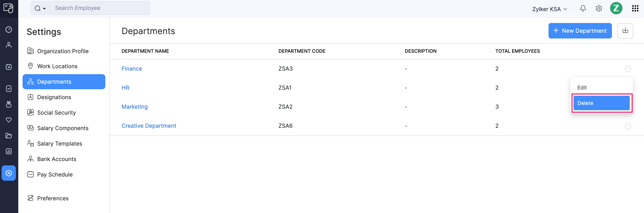Viewport: 644px width, 213px height.
Task: Open the Approvals sidebar icon
Action: (x=9, y=89)
